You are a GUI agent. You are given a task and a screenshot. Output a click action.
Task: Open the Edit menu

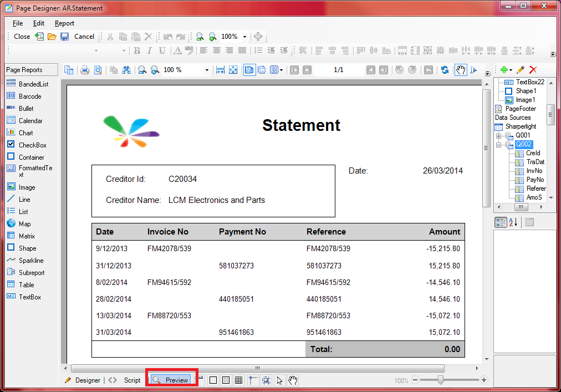click(39, 23)
